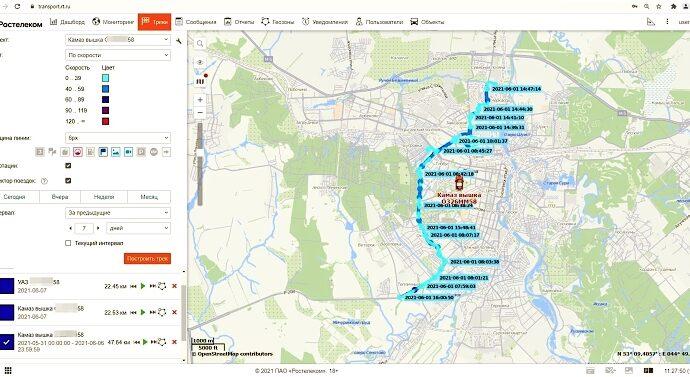
Task: Click 'Построить трек' build track button
Action: pos(147,258)
